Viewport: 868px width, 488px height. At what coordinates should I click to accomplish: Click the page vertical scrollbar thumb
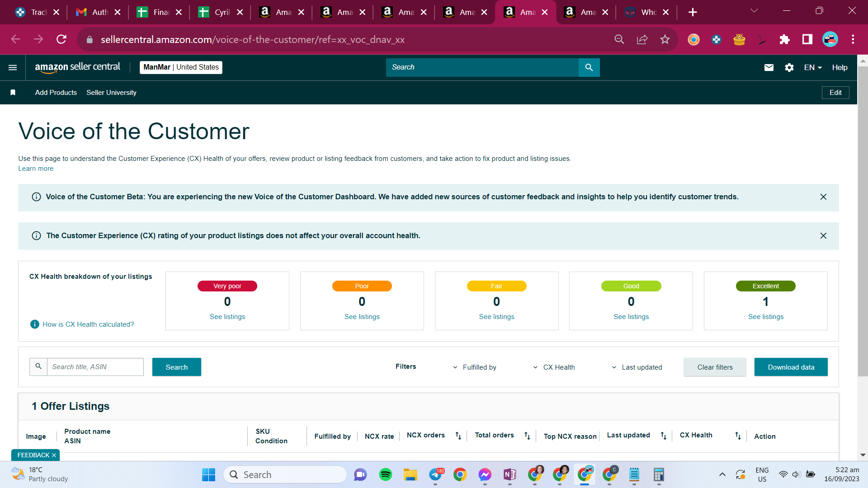click(863, 221)
